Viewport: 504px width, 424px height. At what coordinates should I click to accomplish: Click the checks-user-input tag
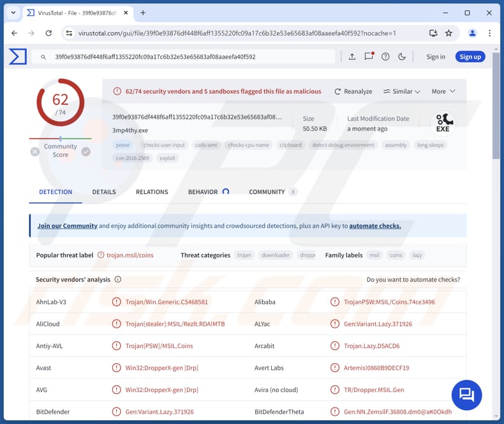coord(164,145)
